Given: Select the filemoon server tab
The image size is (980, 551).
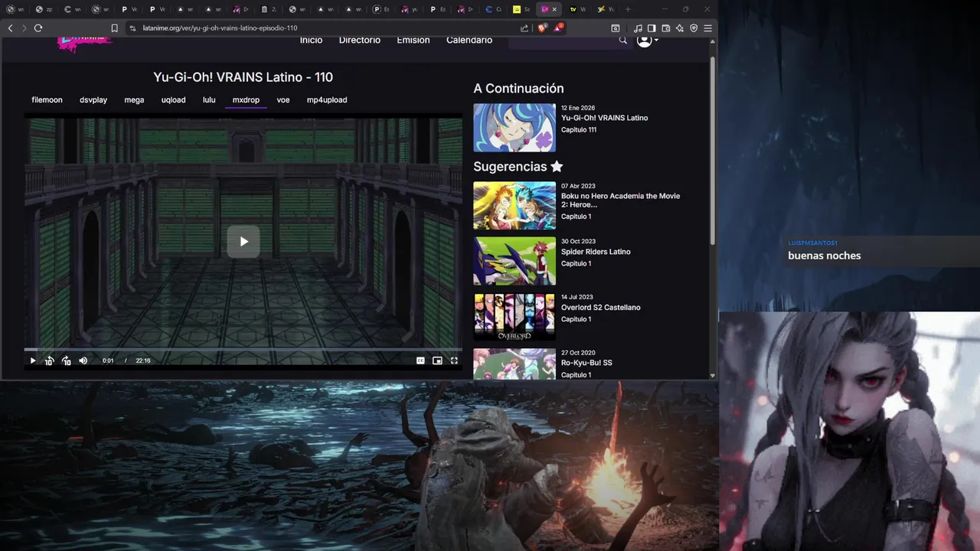Looking at the screenshot, I should tap(47, 100).
